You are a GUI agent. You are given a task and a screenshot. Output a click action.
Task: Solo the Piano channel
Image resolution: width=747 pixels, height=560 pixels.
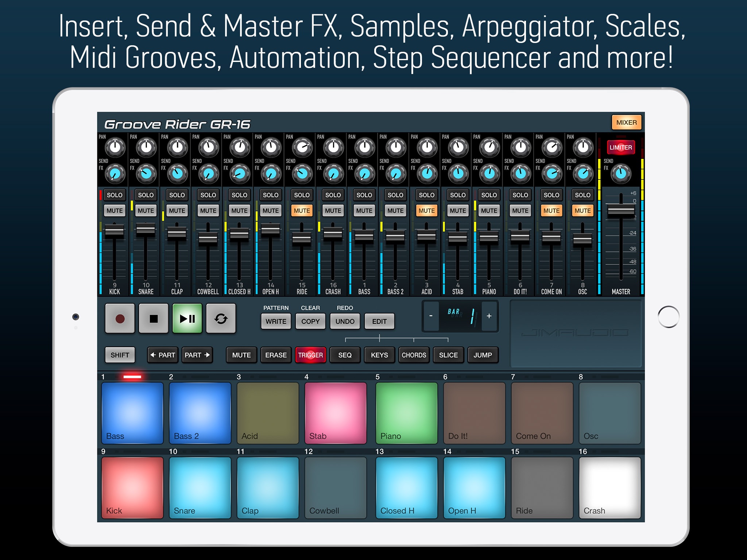pos(489,195)
